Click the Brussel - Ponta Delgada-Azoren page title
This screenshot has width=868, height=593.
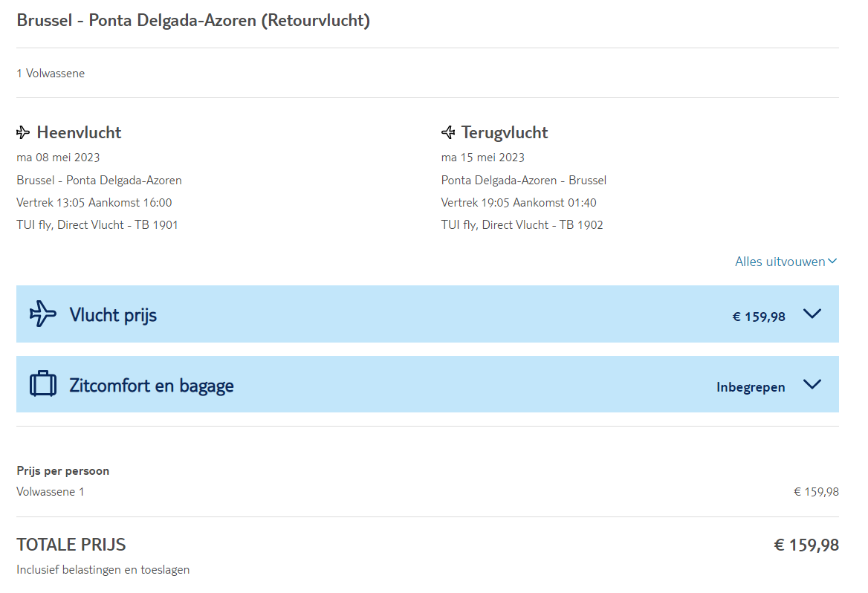tap(193, 21)
